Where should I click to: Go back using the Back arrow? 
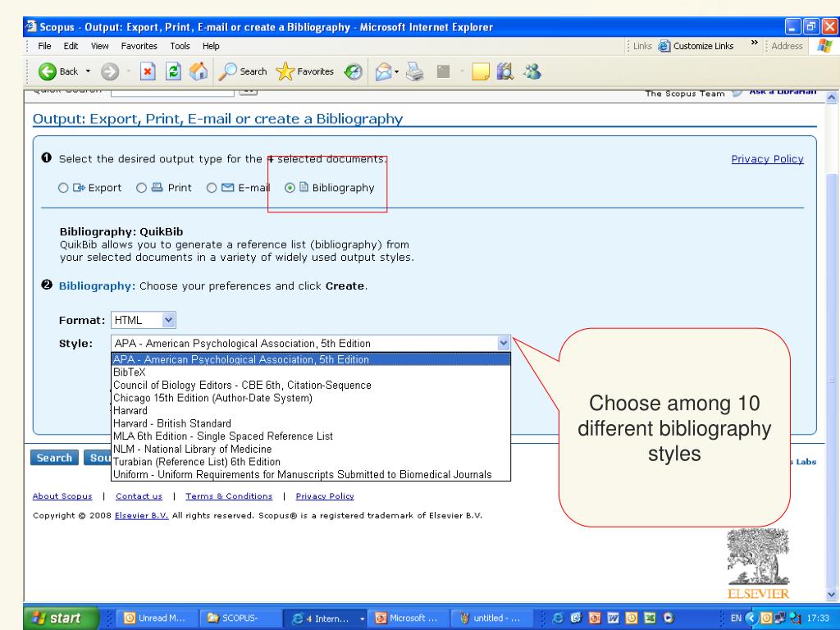coord(47,71)
